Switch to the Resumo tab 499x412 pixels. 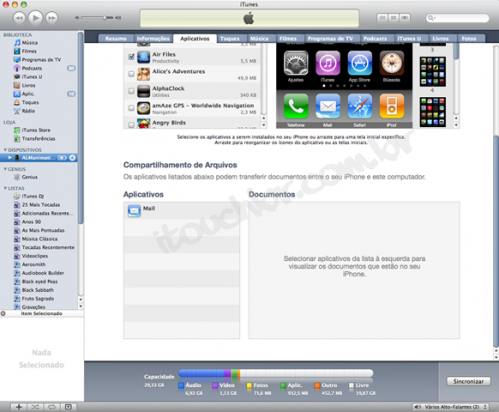point(116,39)
